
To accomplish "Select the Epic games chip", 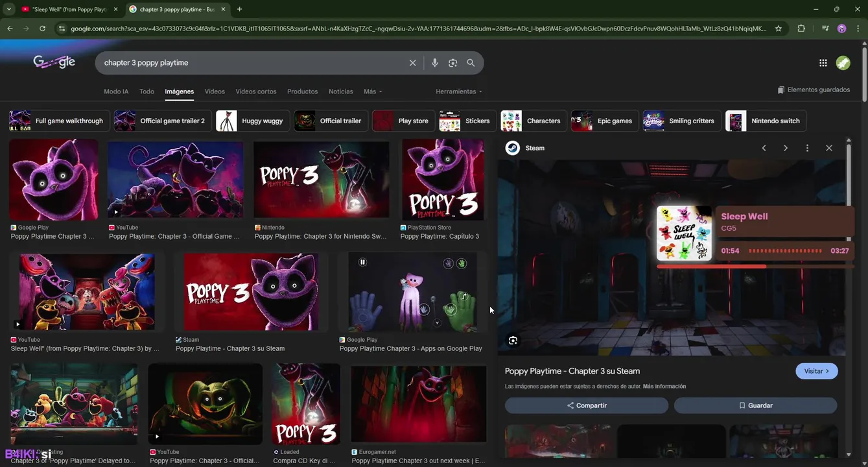I will click(x=605, y=121).
